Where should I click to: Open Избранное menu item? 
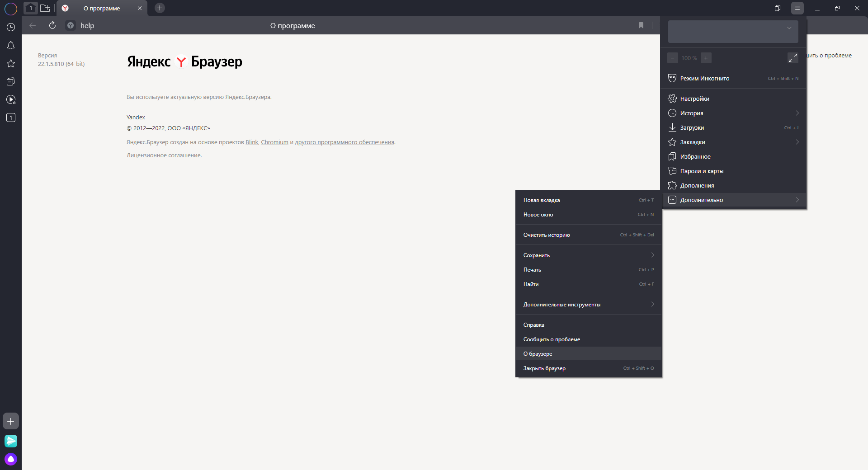click(x=734, y=156)
